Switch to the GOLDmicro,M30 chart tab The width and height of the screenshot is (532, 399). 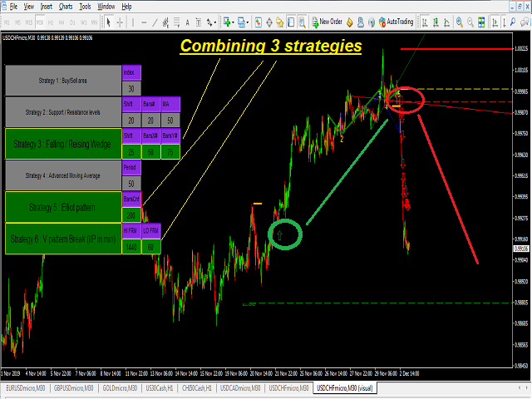coord(120,388)
